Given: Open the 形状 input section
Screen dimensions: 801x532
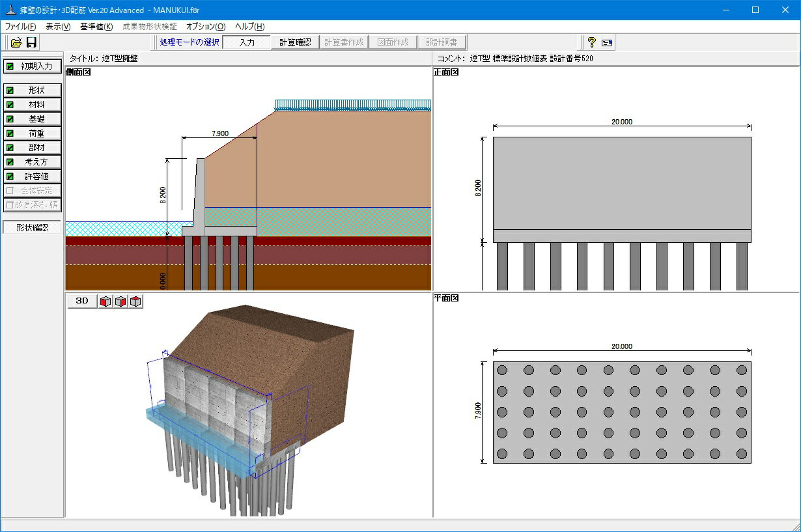Looking at the screenshot, I should click(33, 90).
